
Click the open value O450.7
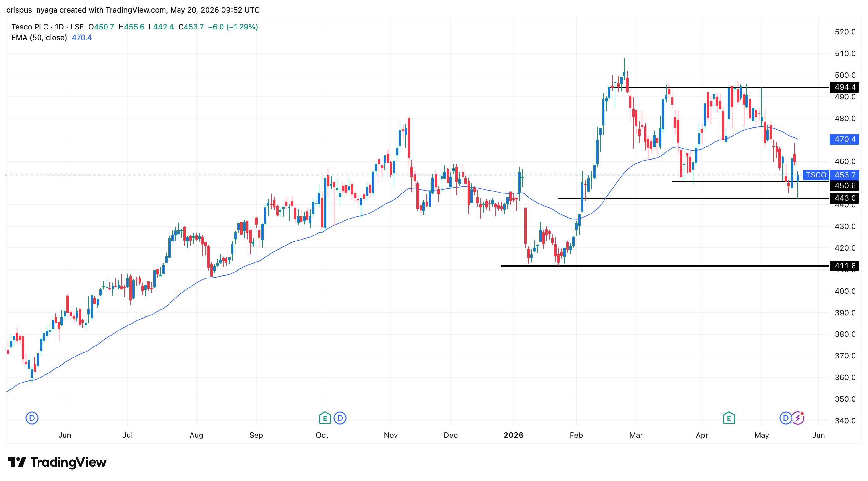point(101,27)
